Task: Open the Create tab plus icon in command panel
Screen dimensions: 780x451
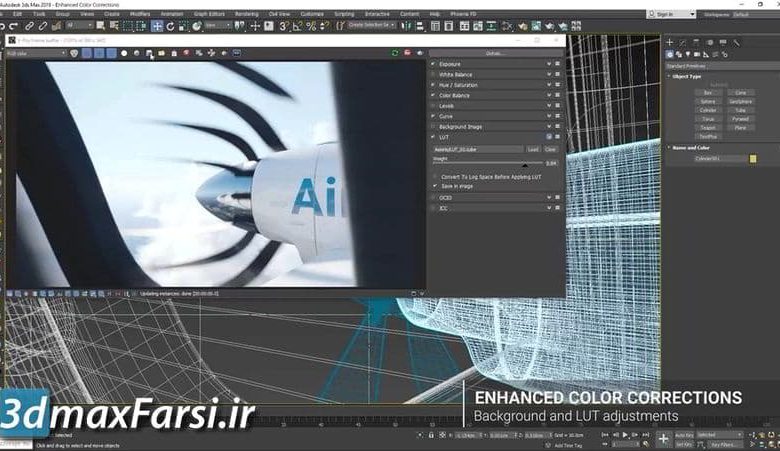Action: click(x=670, y=43)
